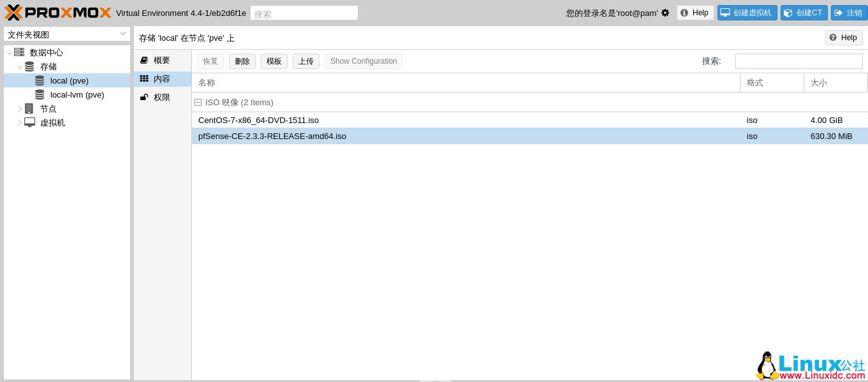
Task: Select local-lvm (pve) in the tree
Action: (67, 94)
